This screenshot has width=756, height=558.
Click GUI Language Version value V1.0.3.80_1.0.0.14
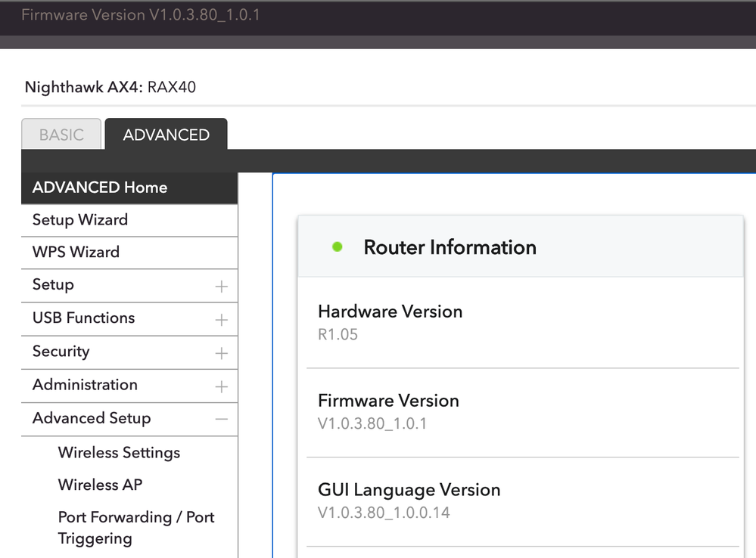384,513
